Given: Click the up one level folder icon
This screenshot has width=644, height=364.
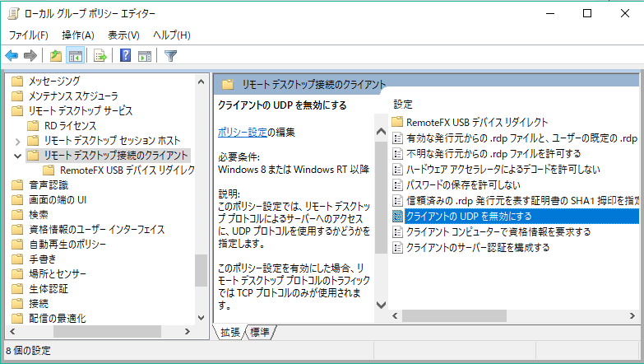Looking at the screenshot, I should 55,55.
